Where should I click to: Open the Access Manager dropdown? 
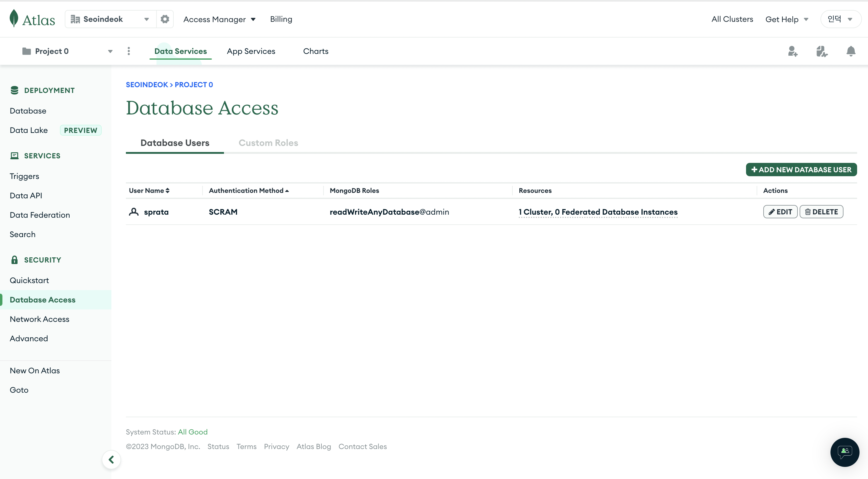[x=219, y=19]
